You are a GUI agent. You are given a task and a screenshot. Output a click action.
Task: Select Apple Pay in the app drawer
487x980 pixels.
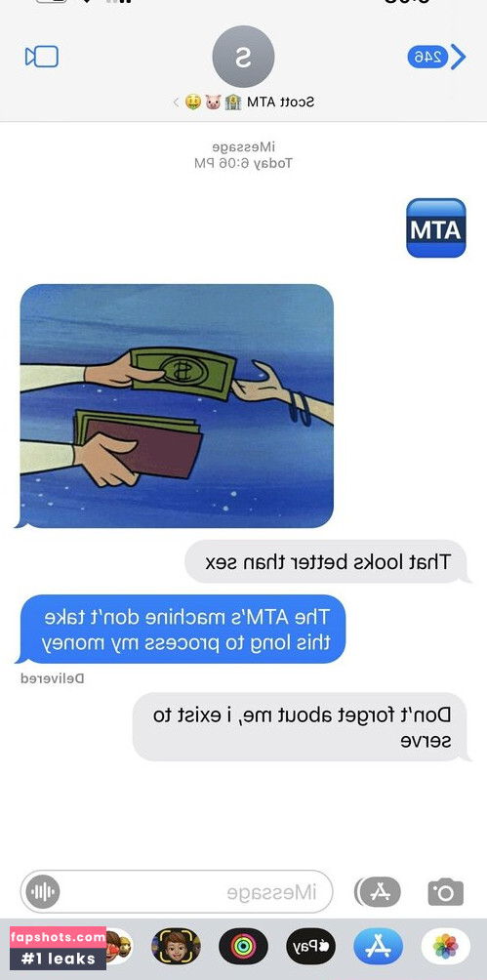[310, 946]
